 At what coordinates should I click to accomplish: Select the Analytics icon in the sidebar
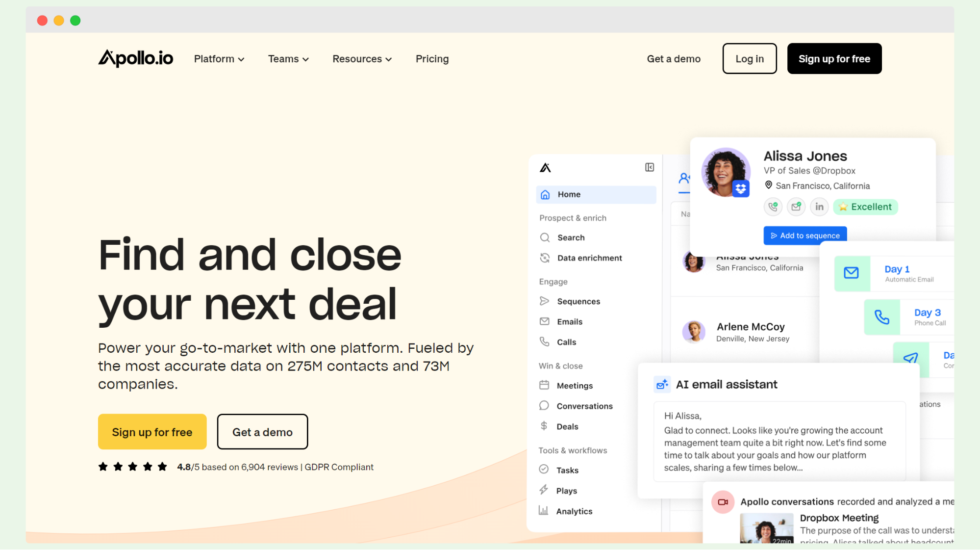coord(544,510)
